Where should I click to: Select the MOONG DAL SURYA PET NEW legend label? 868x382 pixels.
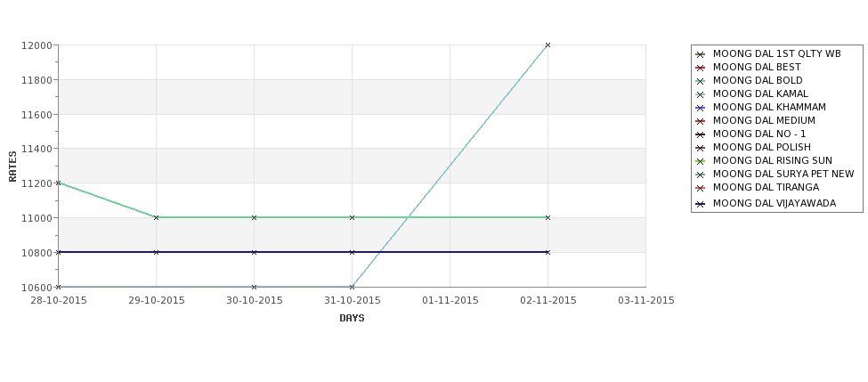coord(783,174)
